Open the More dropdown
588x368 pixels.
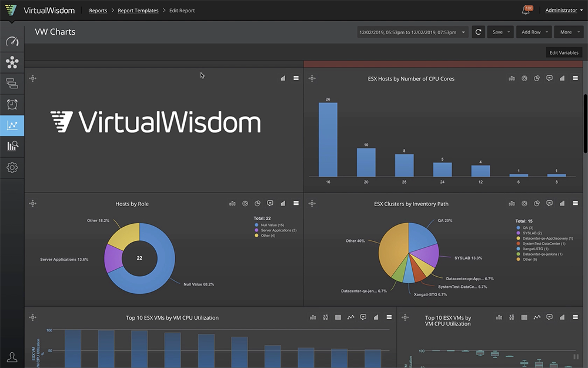click(569, 32)
